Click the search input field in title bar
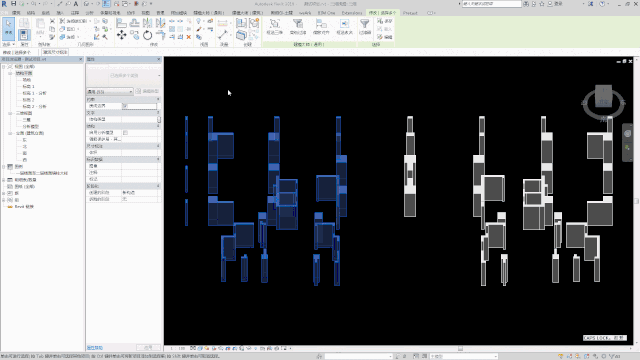 [492, 4]
